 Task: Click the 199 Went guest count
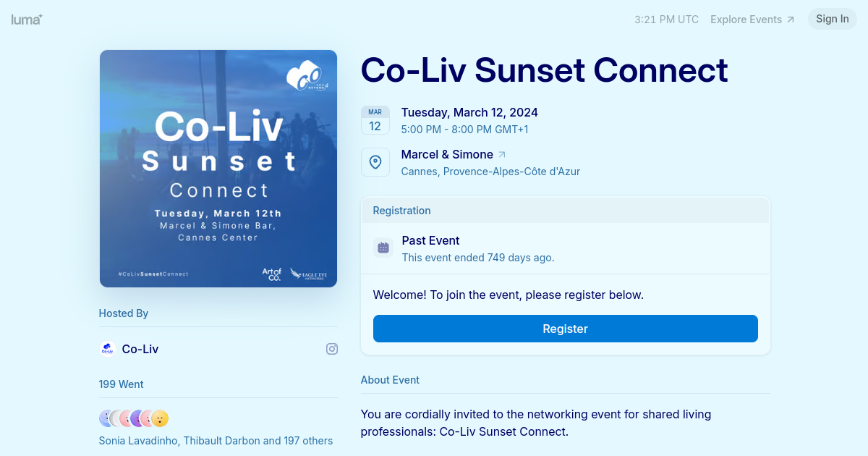click(122, 384)
